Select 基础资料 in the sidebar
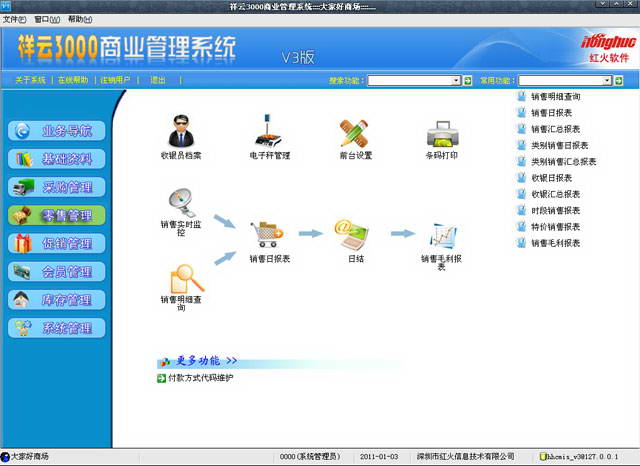The image size is (640, 466). click(56, 159)
